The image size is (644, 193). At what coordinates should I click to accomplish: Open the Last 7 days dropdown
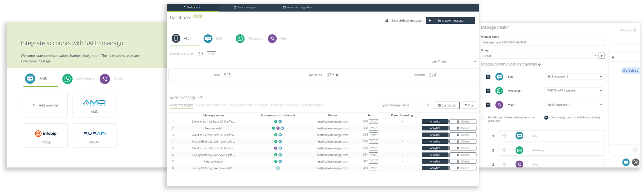click(x=452, y=62)
